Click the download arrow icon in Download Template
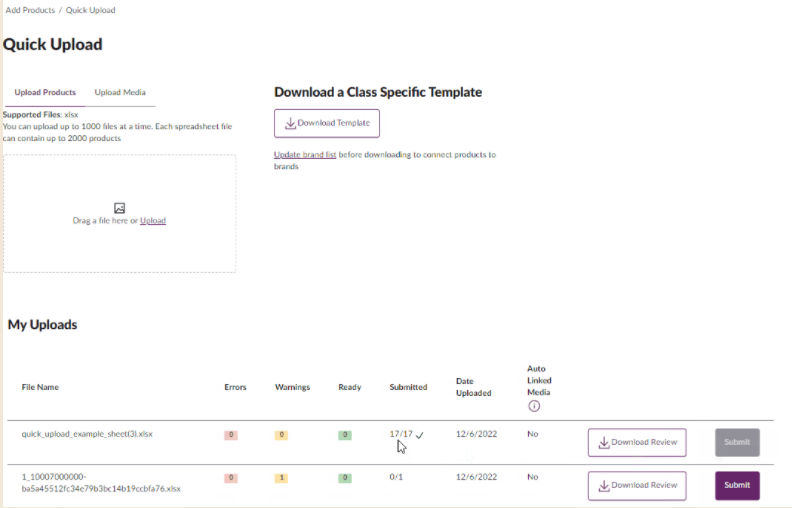 tap(290, 123)
